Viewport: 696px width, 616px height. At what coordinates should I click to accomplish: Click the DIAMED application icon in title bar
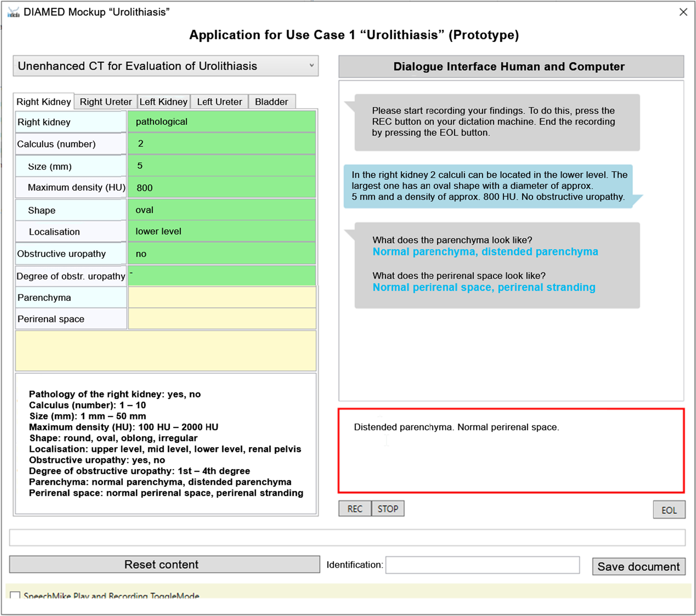click(x=13, y=12)
